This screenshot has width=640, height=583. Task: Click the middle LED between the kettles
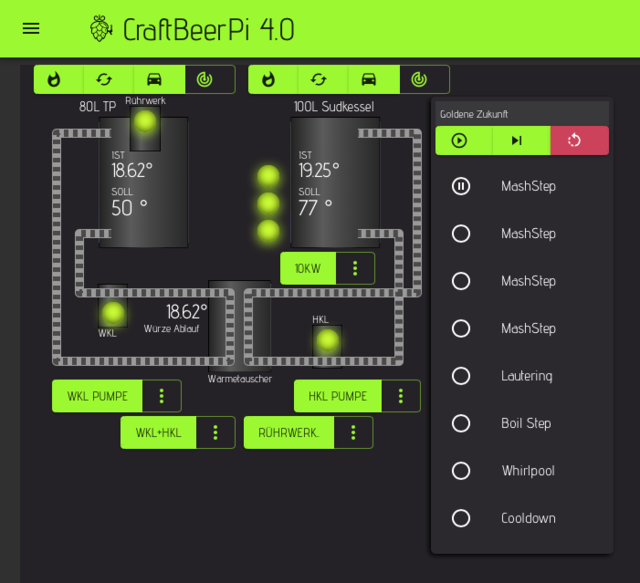(269, 204)
